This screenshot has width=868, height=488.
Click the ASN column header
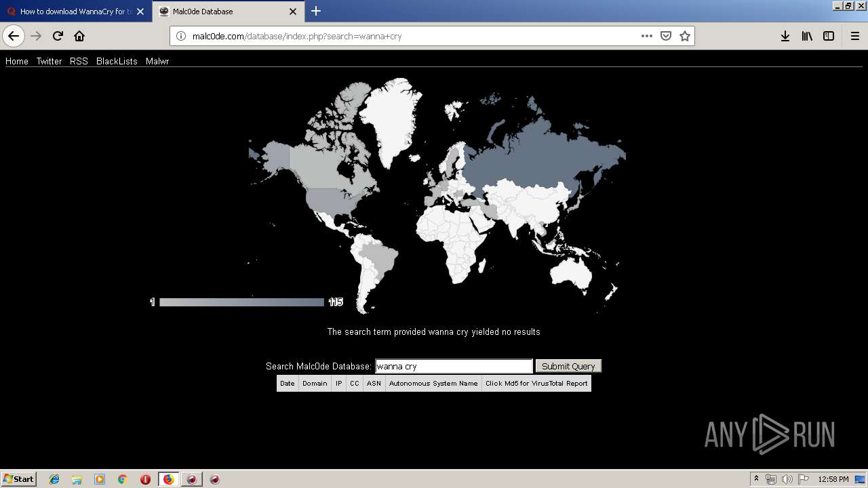tap(374, 384)
